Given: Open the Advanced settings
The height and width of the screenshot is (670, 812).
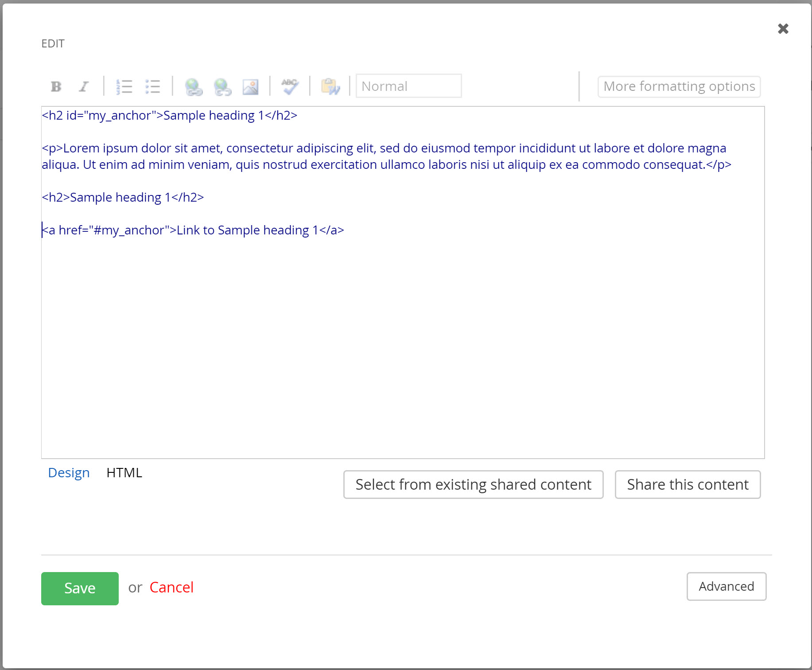Looking at the screenshot, I should tap(727, 586).
